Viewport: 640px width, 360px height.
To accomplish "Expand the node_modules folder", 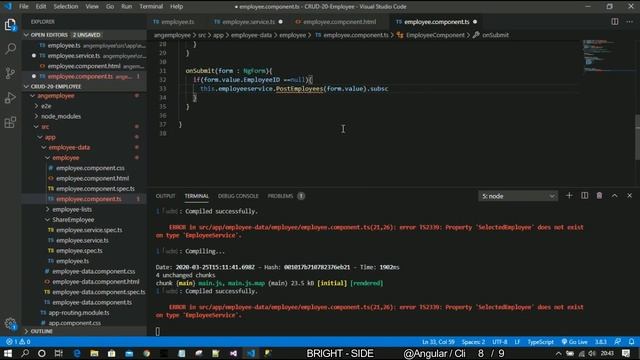I will 60,116.
